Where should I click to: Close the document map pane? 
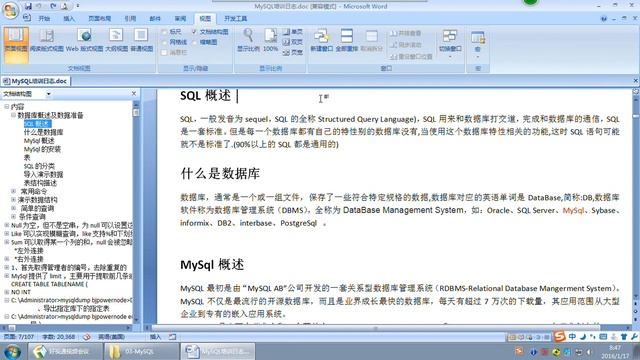(x=134, y=94)
